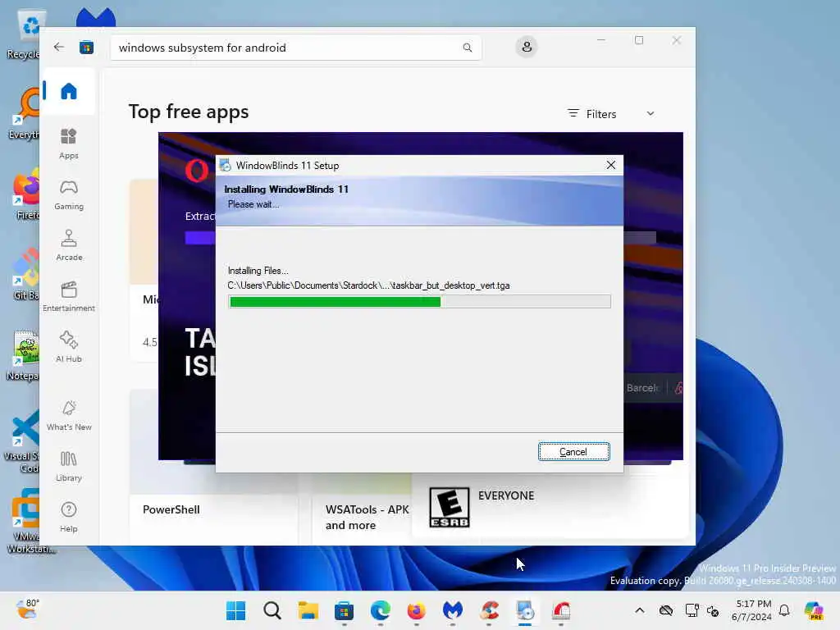Select Recycle Bin desktop icon
The height and width of the screenshot is (630, 840).
(25, 33)
